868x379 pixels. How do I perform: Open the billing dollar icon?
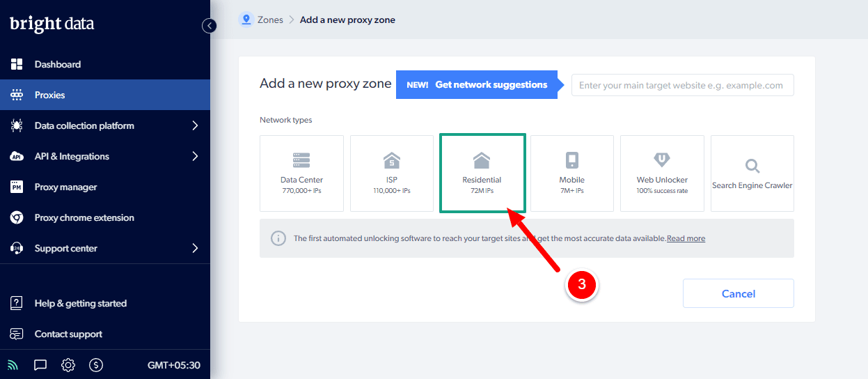(x=96, y=364)
